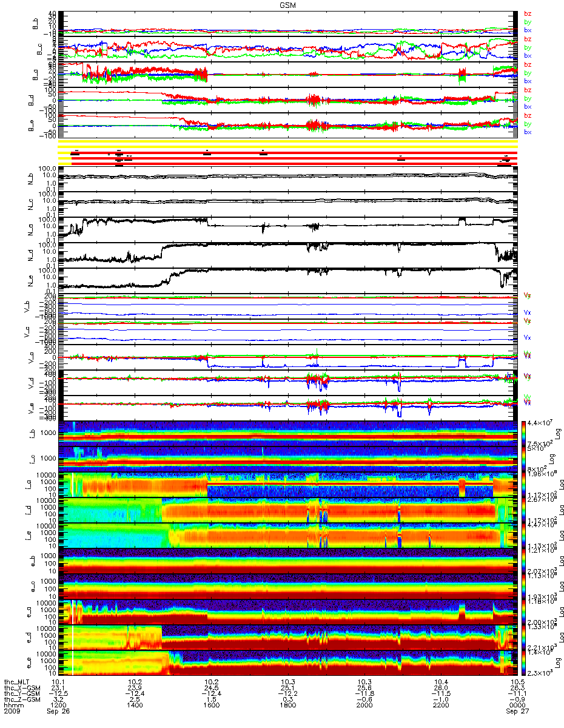Select the X-GSM value 25.6

[364, 689]
